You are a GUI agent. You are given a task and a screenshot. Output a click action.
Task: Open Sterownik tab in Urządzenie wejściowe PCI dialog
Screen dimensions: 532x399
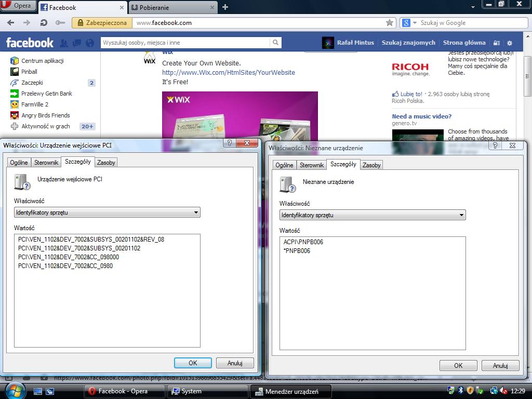click(x=46, y=163)
